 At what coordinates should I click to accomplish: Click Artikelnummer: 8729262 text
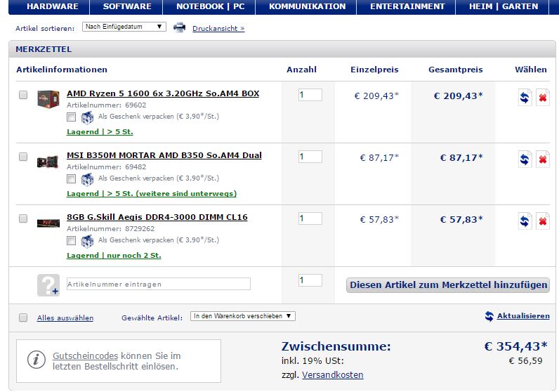(110, 228)
